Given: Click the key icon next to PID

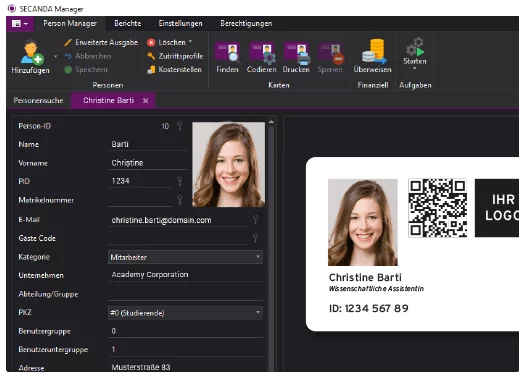Looking at the screenshot, I should coord(179,181).
